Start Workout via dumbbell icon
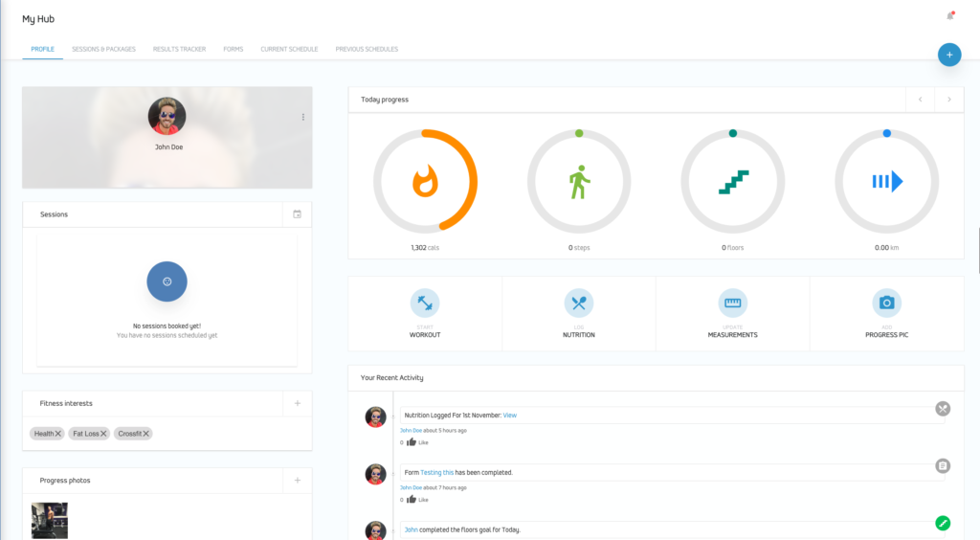980x540 pixels. point(425,304)
